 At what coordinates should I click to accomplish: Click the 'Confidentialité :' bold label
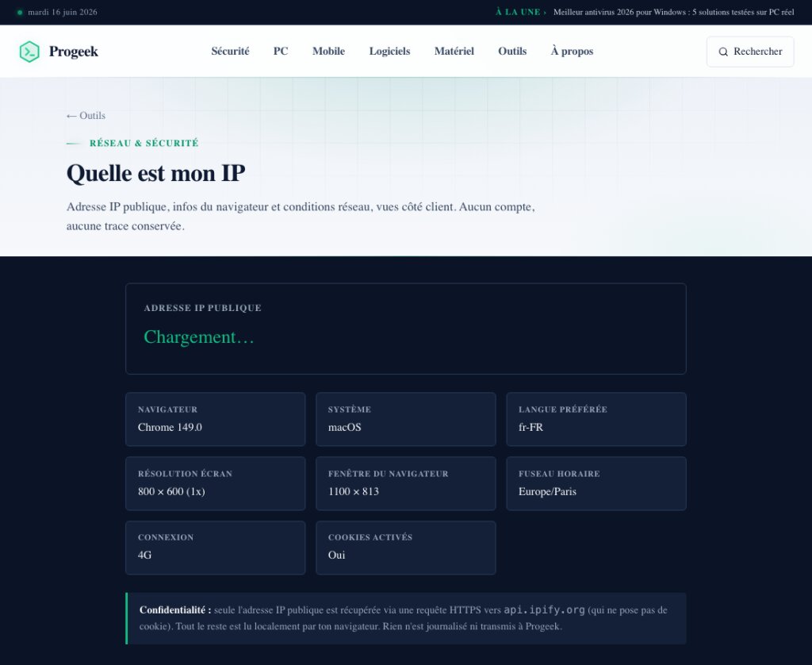175,610
